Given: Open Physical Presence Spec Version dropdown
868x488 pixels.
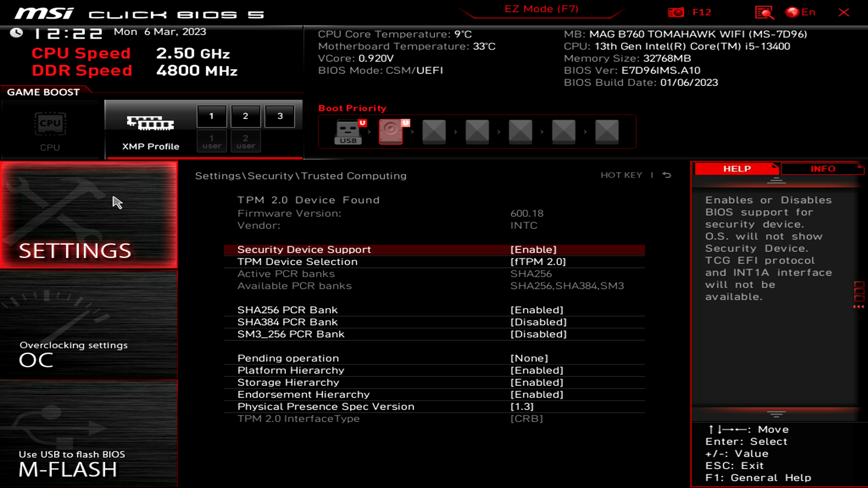Looking at the screenshot, I should coord(522,407).
